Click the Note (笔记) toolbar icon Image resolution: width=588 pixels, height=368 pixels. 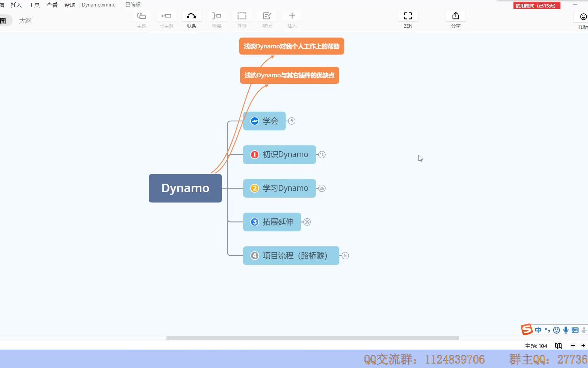(267, 16)
